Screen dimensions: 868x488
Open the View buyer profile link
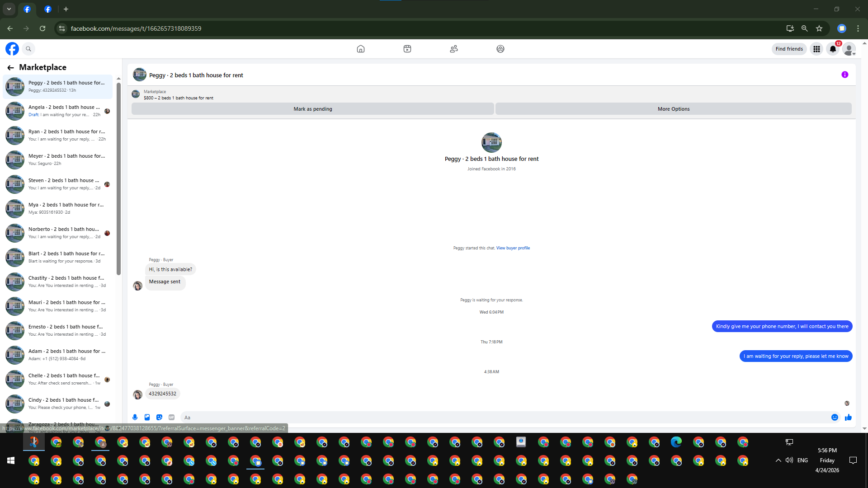513,248
